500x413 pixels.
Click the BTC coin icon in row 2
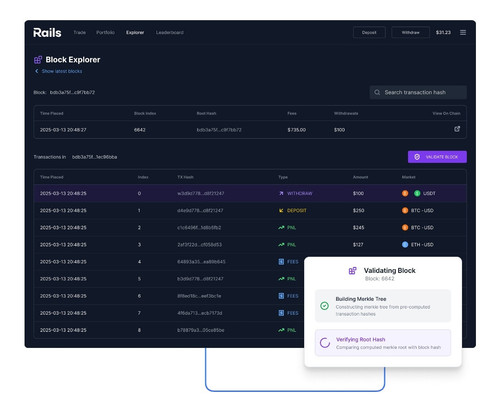click(405, 228)
